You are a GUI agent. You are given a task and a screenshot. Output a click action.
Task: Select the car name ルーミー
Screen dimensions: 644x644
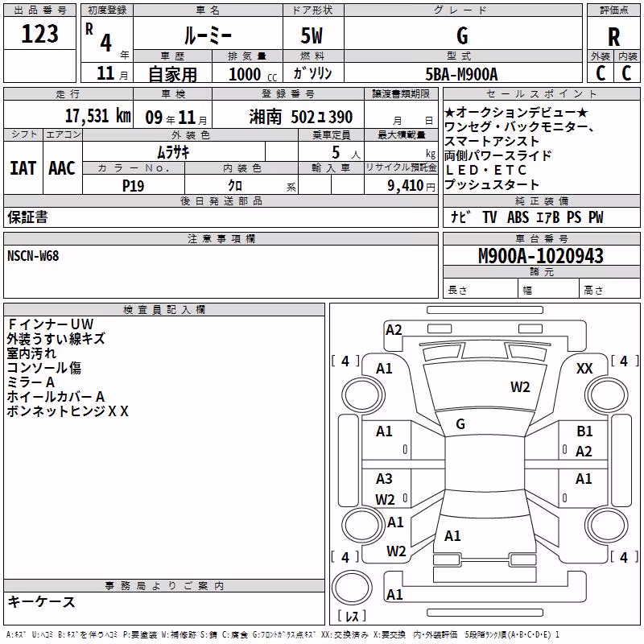click(x=208, y=35)
